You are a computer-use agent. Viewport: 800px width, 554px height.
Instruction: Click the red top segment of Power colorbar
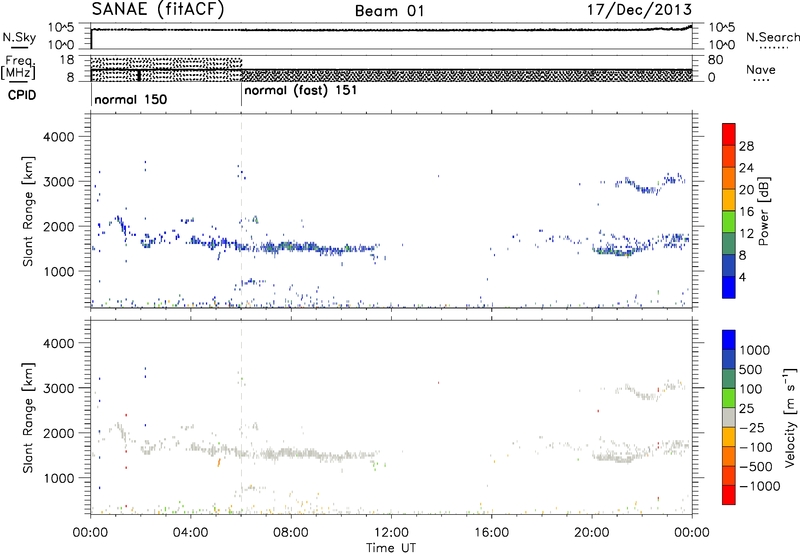coord(729,134)
